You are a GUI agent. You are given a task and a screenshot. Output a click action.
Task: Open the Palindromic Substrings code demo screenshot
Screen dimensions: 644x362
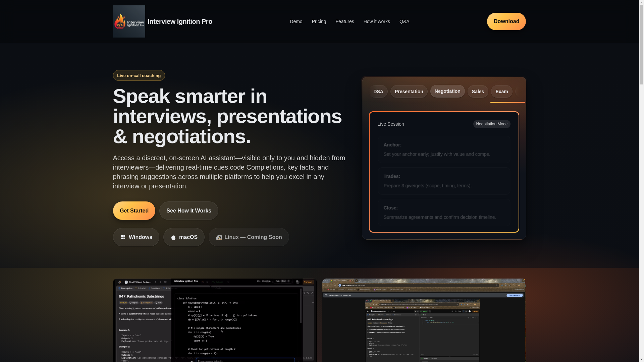point(215,320)
